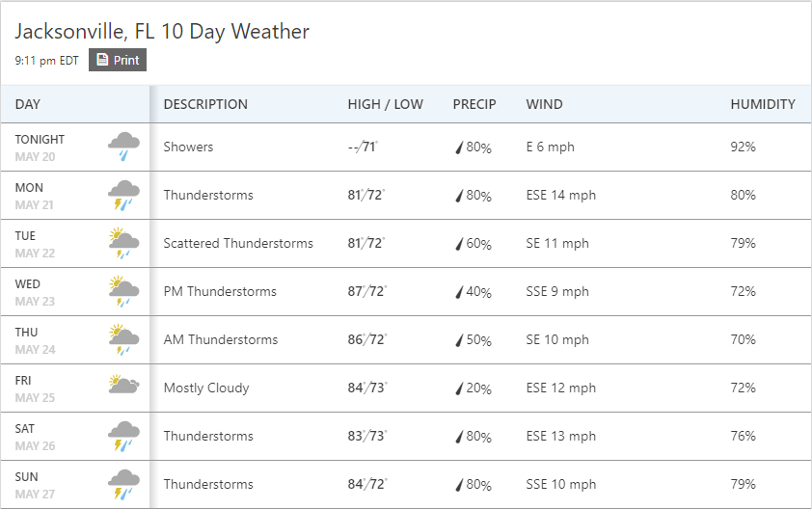Image resolution: width=812 pixels, height=509 pixels.
Task: Select the PRECIP column header
Action: click(474, 104)
